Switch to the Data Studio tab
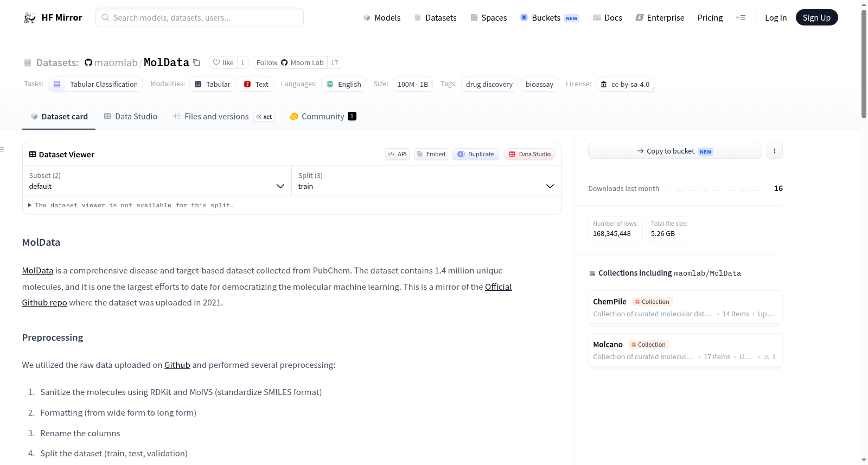Viewport: 868px width, 465px height. coord(130,116)
